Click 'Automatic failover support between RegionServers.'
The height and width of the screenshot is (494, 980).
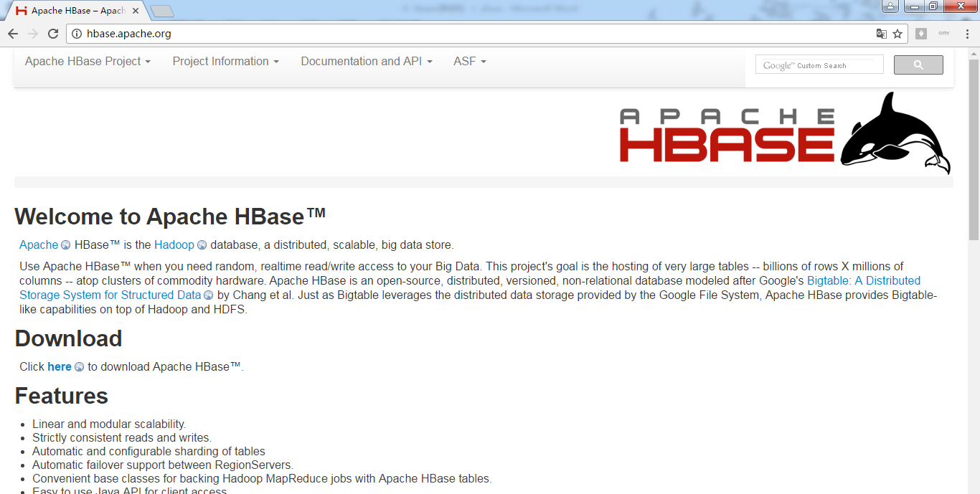[x=163, y=465]
